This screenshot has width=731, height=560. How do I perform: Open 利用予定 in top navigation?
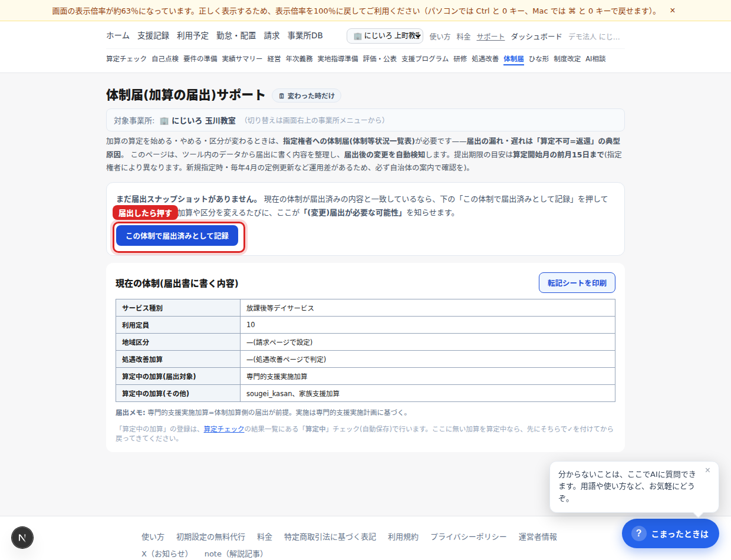[193, 36]
